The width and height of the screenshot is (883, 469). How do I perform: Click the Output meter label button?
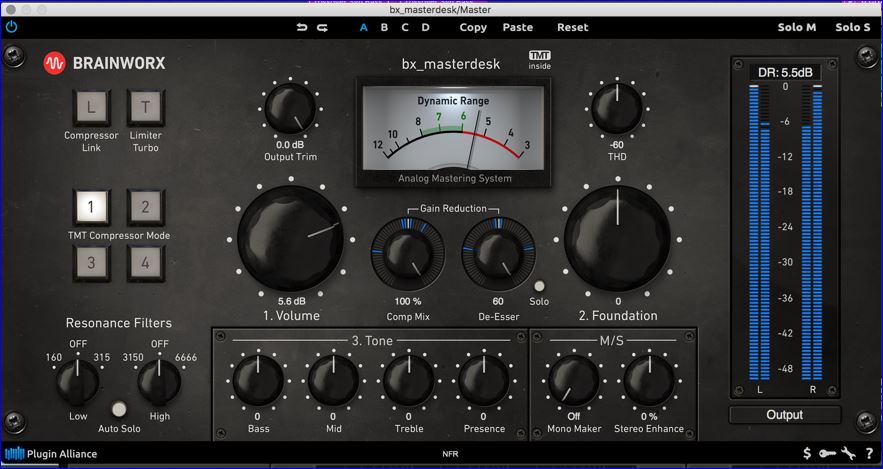tap(784, 415)
